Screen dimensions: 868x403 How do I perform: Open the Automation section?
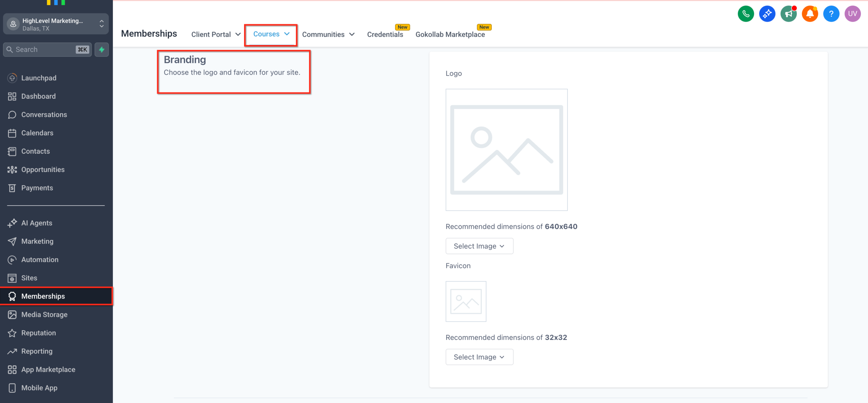pyautogui.click(x=40, y=260)
